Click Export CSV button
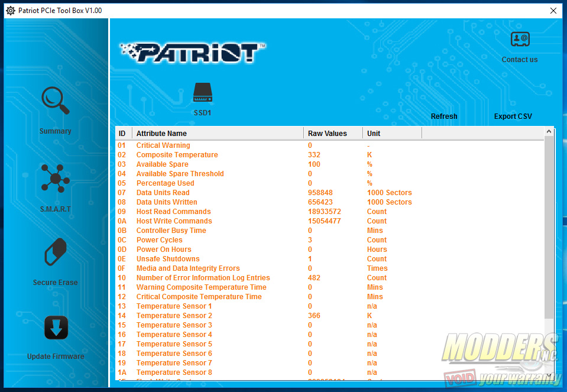This screenshot has height=392, width=567. click(x=513, y=116)
